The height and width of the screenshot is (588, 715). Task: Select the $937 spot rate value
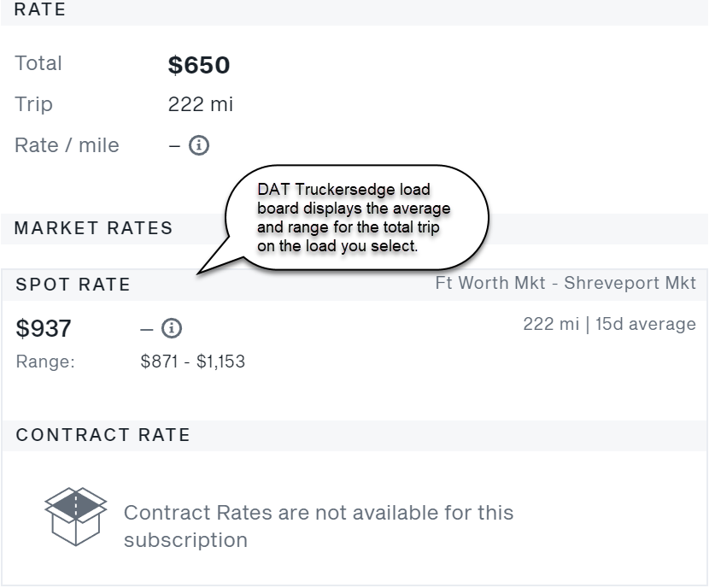(x=44, y=328)
